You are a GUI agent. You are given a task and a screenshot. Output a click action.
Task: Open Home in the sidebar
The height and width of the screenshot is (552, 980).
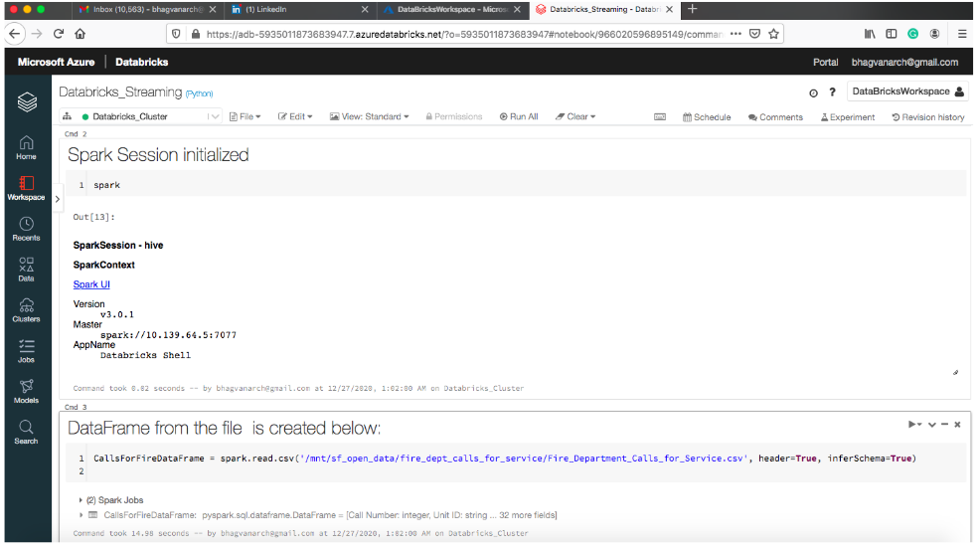26,147
